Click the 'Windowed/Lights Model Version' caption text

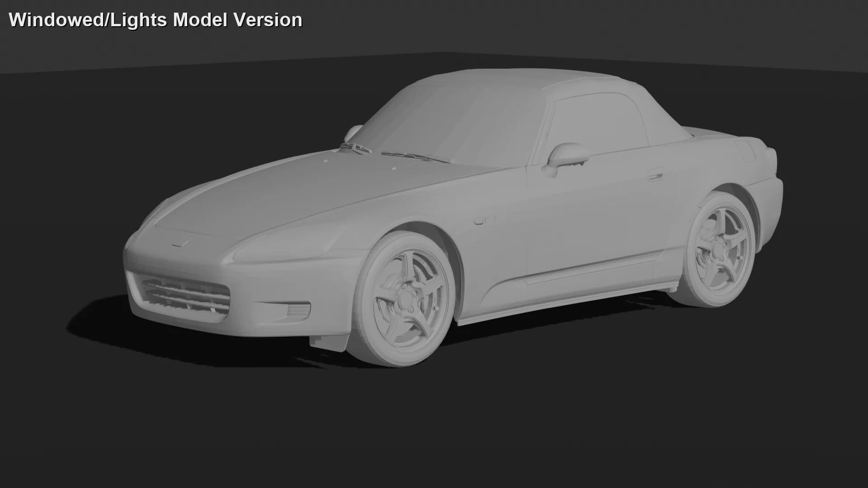click(156, 20)
